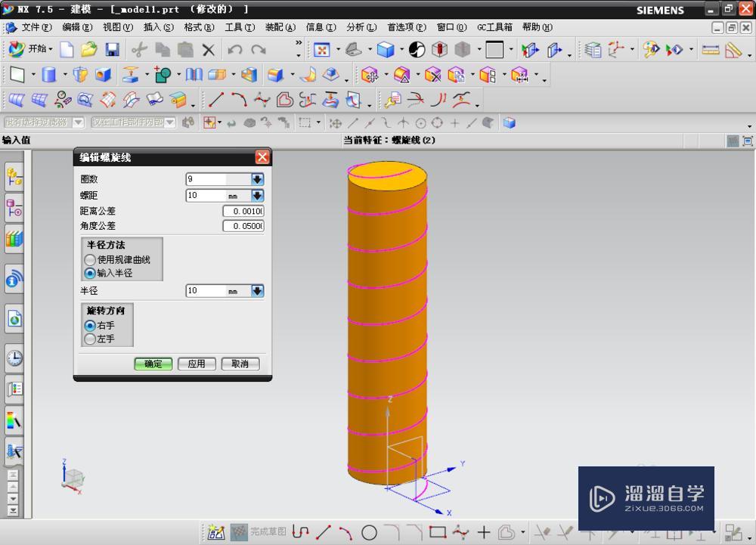Image resolution: width=756 pixels, height=545 pixels.
Task: Select 使用规律曲线 radio option
Action: tap(90, 260)
